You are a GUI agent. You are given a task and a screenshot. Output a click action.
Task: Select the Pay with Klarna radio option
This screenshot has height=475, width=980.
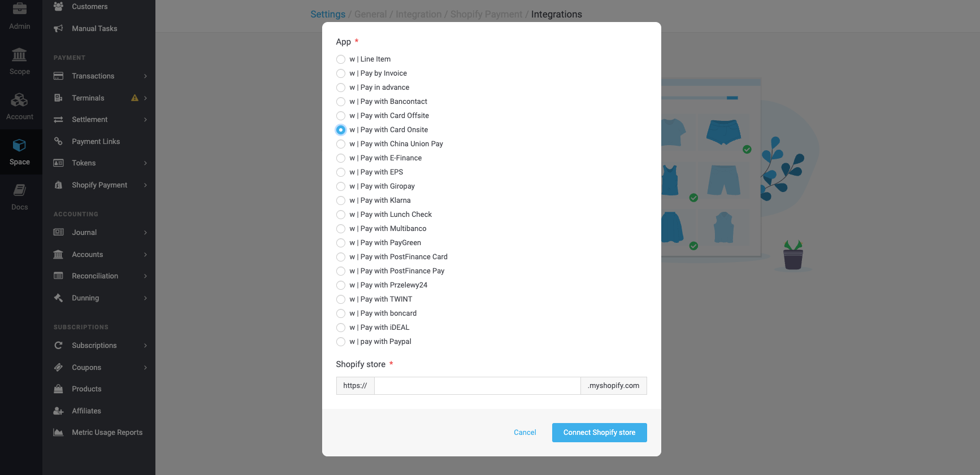[341, 201]
